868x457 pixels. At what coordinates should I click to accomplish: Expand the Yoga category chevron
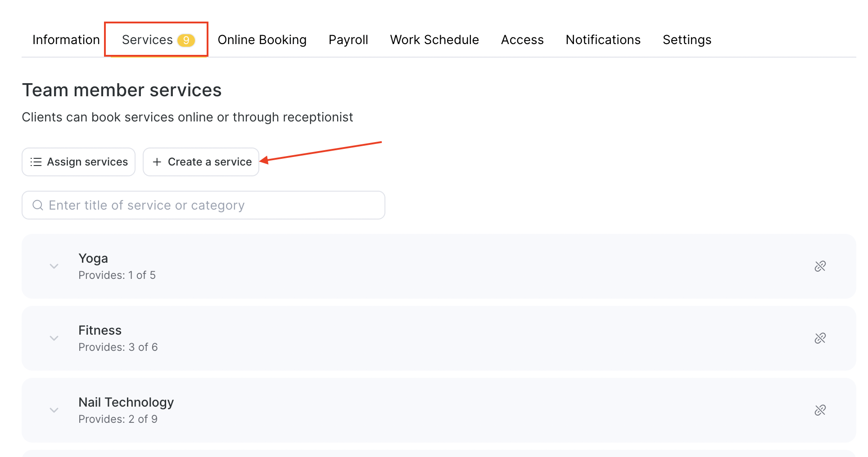[x=54, y=266]
